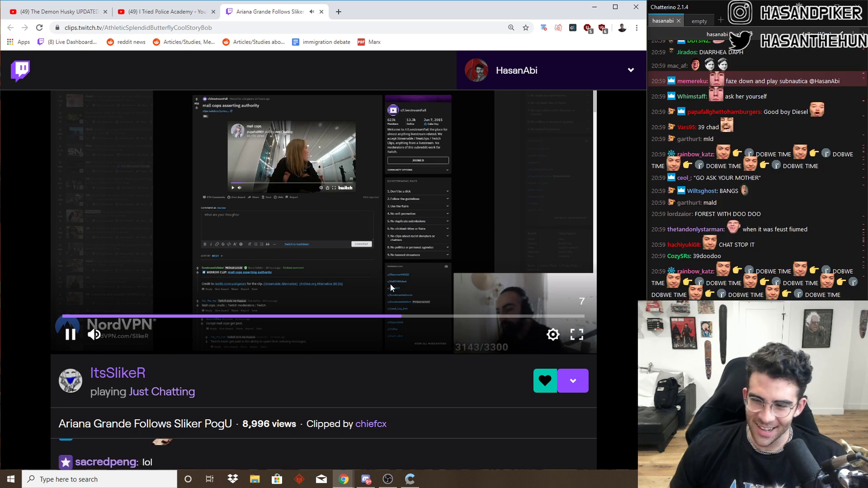
Task: Open the Chrome three-dot menu
Action: pos(637,28)
